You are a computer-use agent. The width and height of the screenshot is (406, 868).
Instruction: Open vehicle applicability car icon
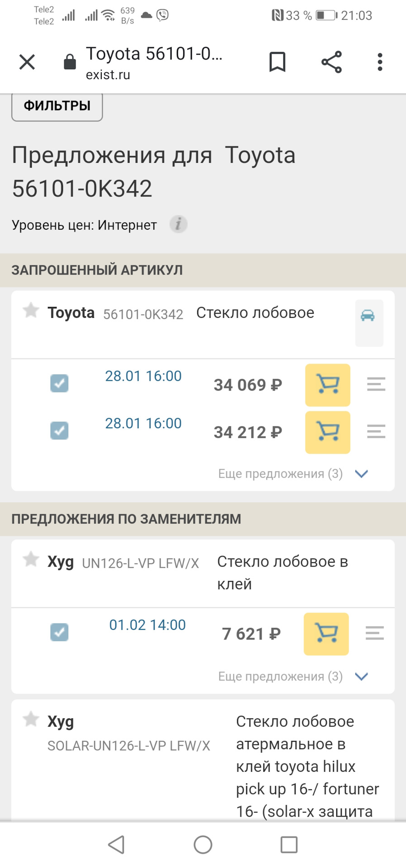tap(368, 316)
